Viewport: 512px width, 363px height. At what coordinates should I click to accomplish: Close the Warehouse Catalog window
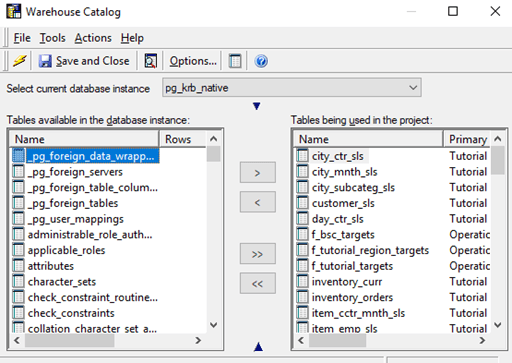pos(495,11)
